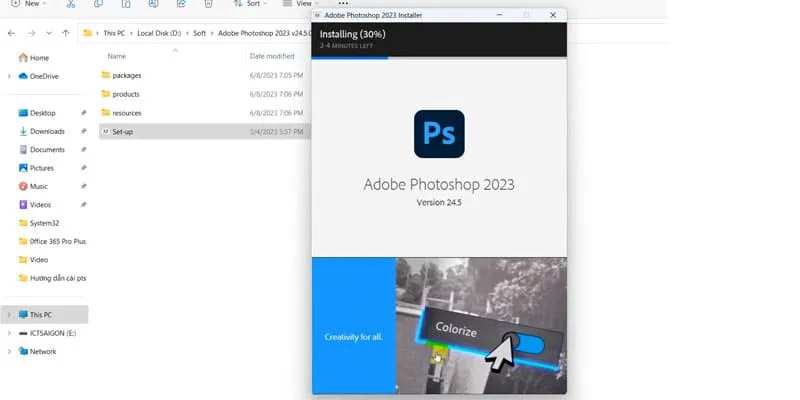800x400 pixels.
Task: Unpin Desktop using its pin icon
Action: click(x=84, y=113)
